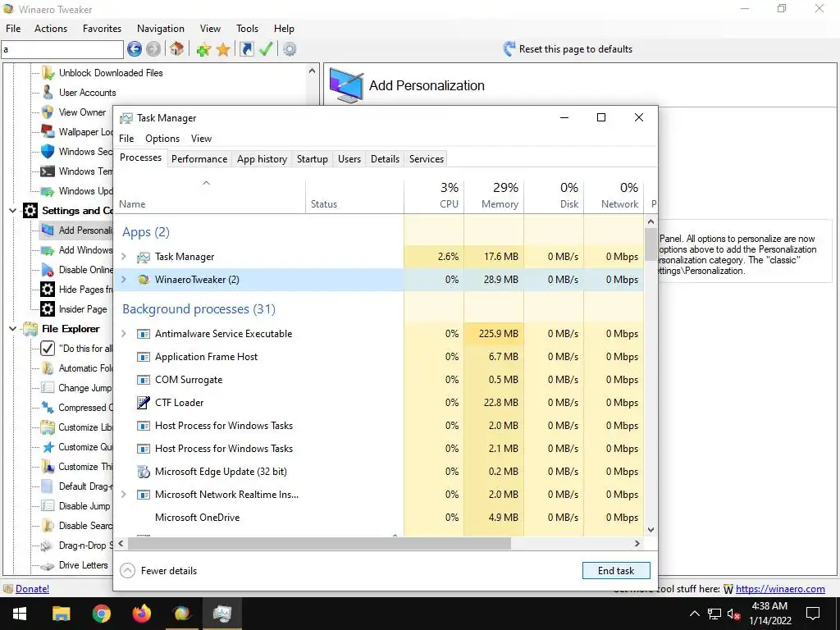
Task: Expand the WinaeroTweaker (2) process group
Action: click(124, 280)
